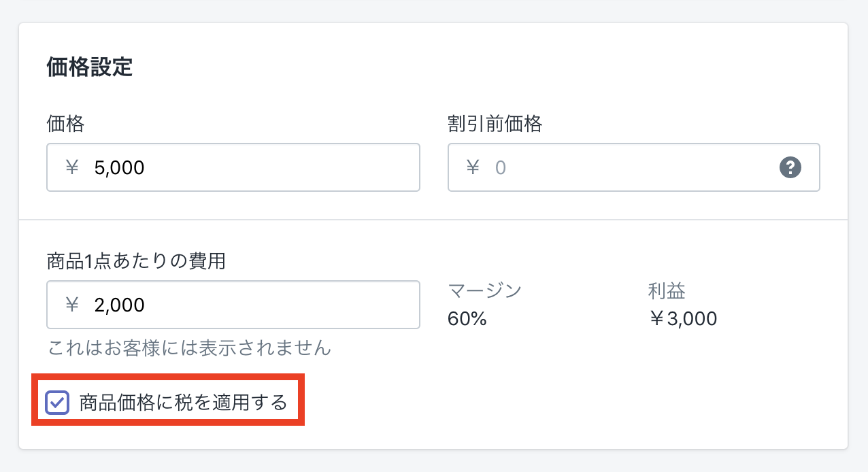868x472 pixels.
Task: Click the 割引前価格 field label
Action: (495, 124)
